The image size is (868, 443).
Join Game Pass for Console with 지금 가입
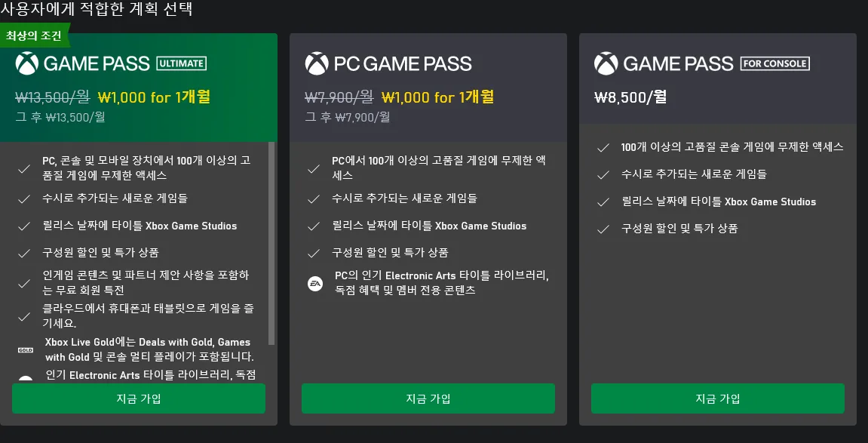[x=717, y=398]
